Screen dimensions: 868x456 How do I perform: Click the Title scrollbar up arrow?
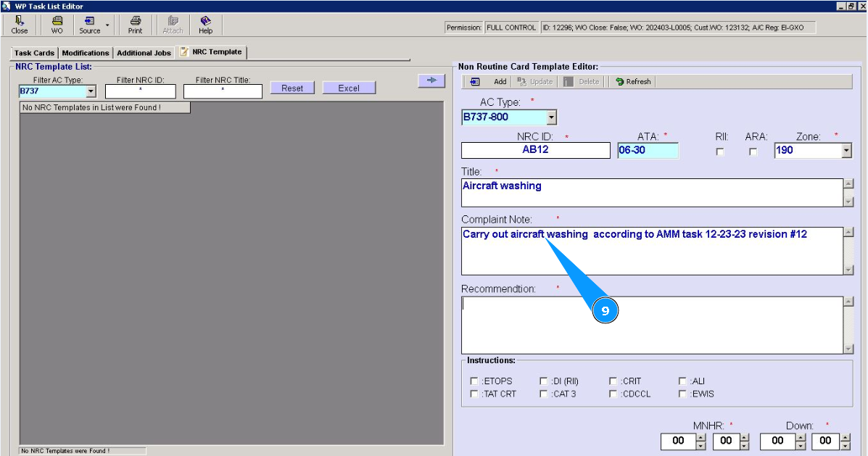848,183
